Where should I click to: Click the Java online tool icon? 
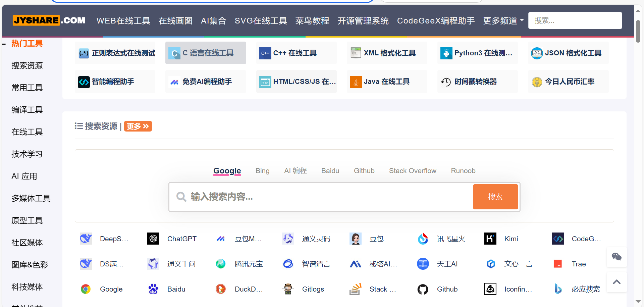coord(356,82)
